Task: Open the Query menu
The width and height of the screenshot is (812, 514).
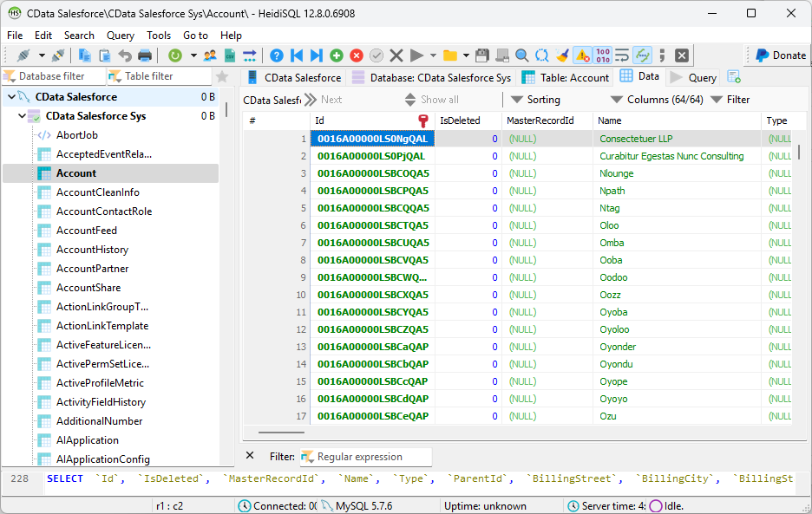Action: coord(121,36)
